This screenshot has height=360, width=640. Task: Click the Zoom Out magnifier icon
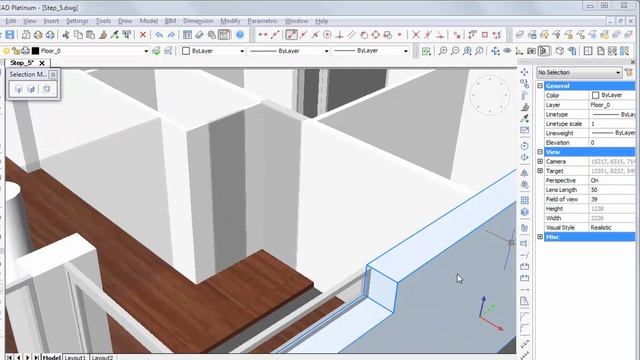[455, 51]
